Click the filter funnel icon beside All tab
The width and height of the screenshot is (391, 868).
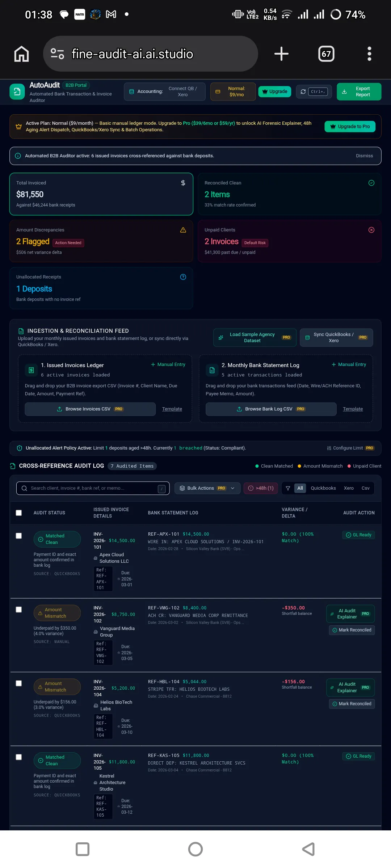[288, 488]
